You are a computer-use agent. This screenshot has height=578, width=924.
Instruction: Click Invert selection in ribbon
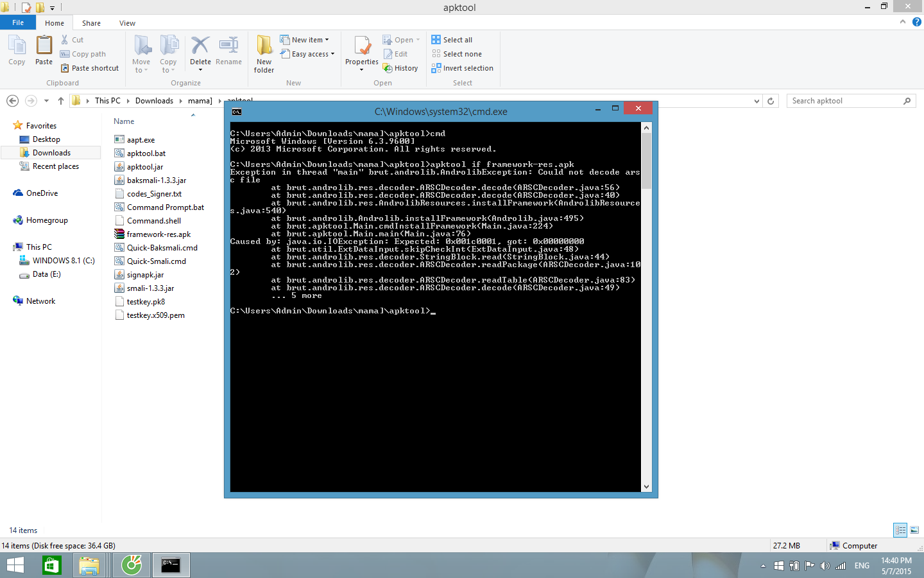pos(462,68)
